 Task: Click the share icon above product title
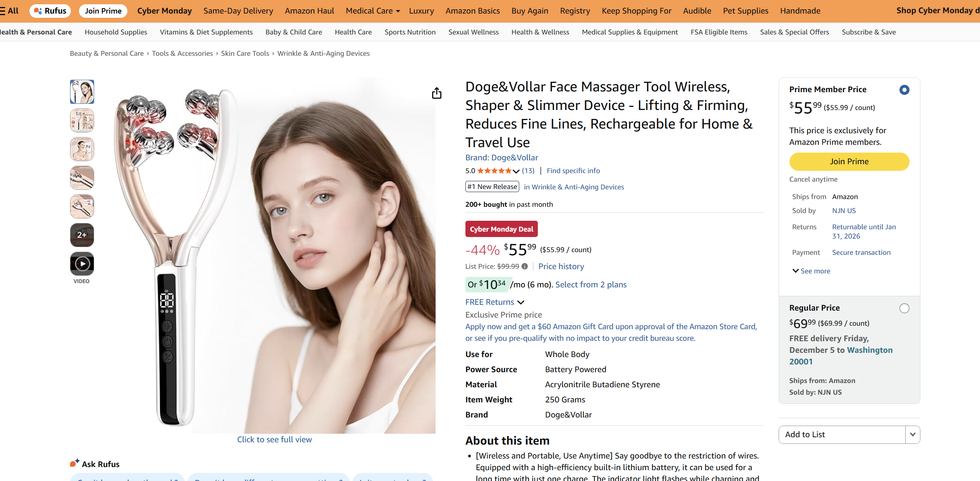[437, 93]
